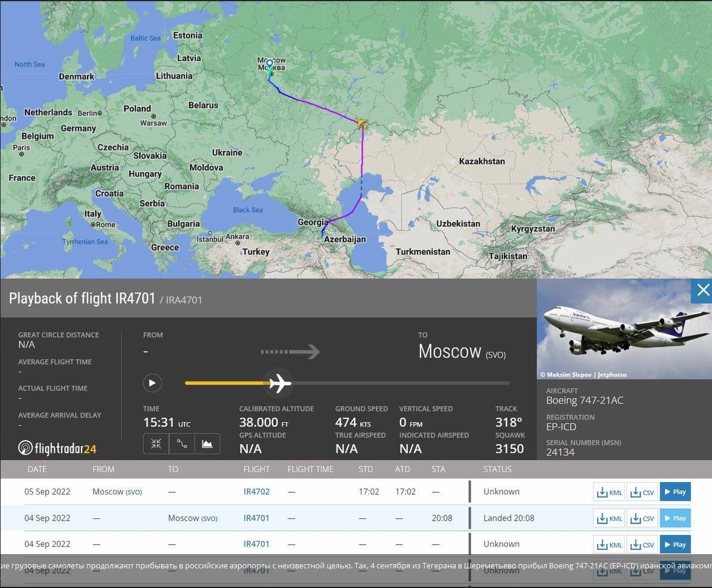Screen dimensions: 712x588
Task: Click the STATUS column header
Action: click(497, 469)
